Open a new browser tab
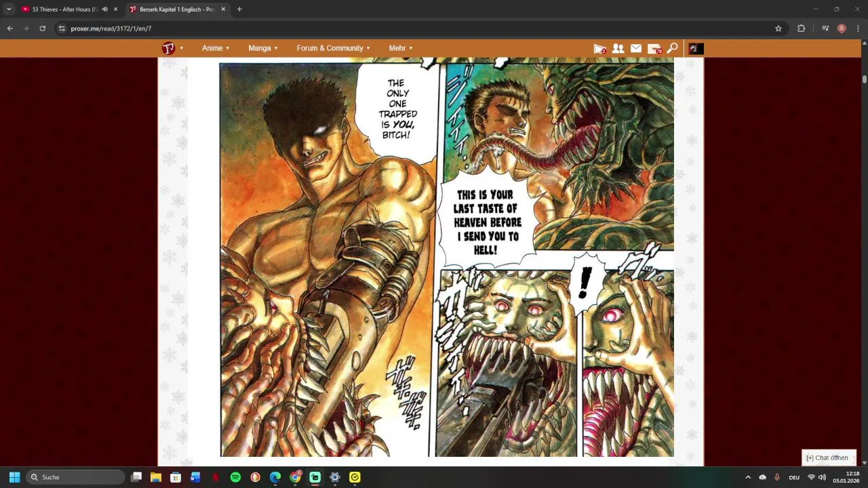 pos(239,9)
